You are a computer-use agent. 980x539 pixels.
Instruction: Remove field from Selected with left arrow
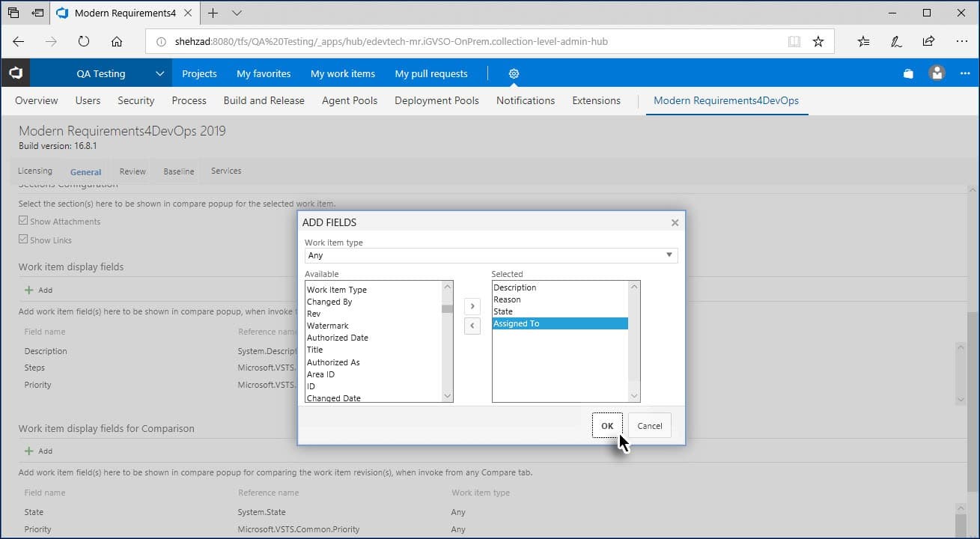472,326
